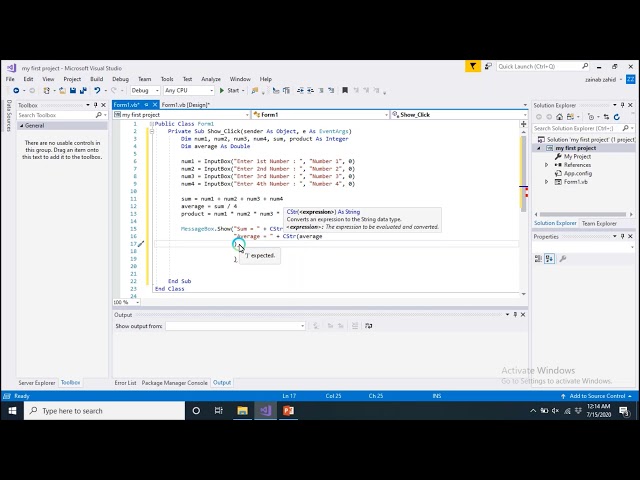Click the zainab zahid account name
640x480 pixels.
[x=600, y=80]
